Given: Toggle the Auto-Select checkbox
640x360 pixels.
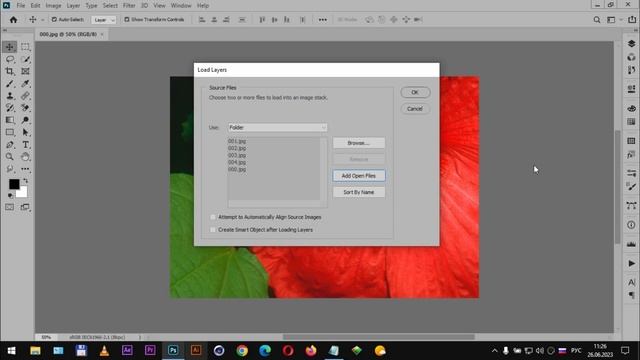Looking at the screenshot, I should pos(54,20).
